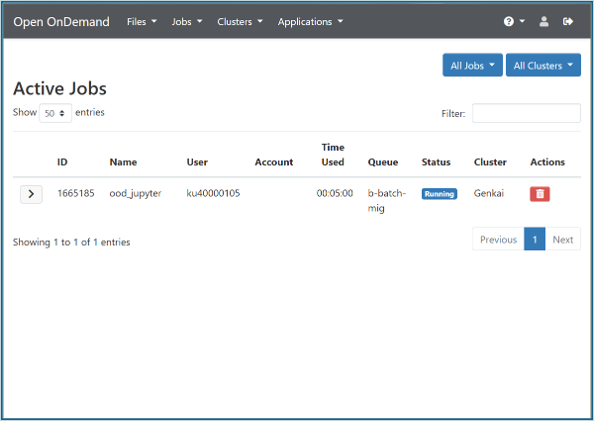Click job ID 1665185 cell

point(76,193)
